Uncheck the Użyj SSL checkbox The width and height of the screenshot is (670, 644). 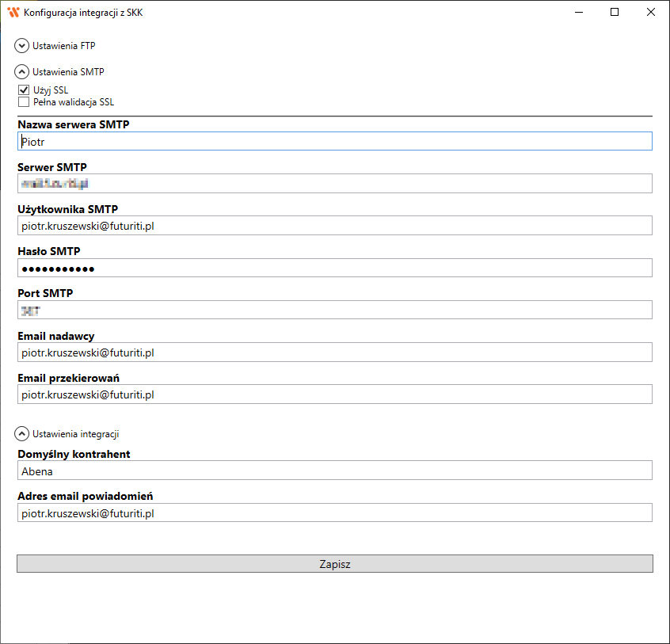tap(24, 90)
